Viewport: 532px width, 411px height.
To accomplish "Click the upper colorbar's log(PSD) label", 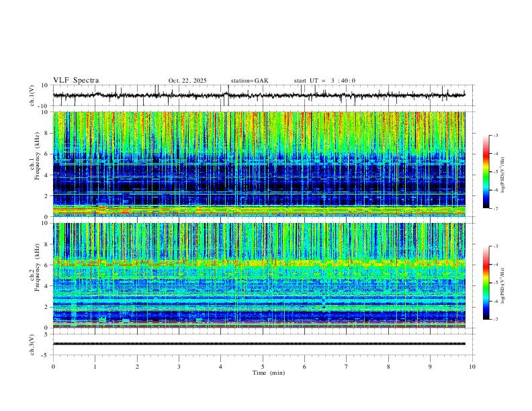I will point(503,175).
